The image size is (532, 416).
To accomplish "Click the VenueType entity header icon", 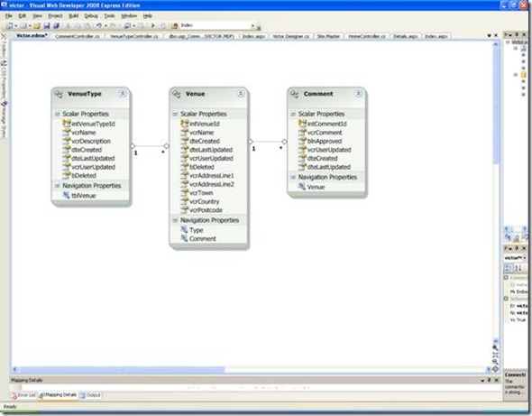I will [x=59, y=94].
